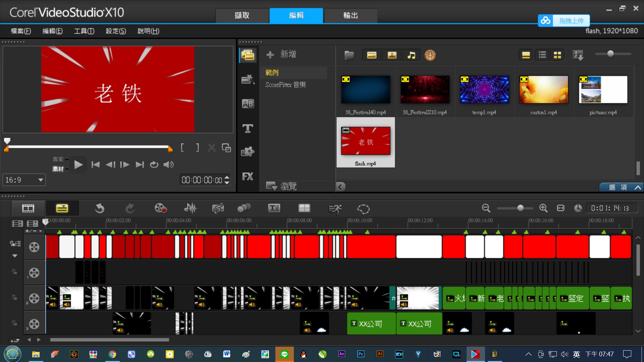Open the library sort options

pyautogui.click(x=578, y=55)
